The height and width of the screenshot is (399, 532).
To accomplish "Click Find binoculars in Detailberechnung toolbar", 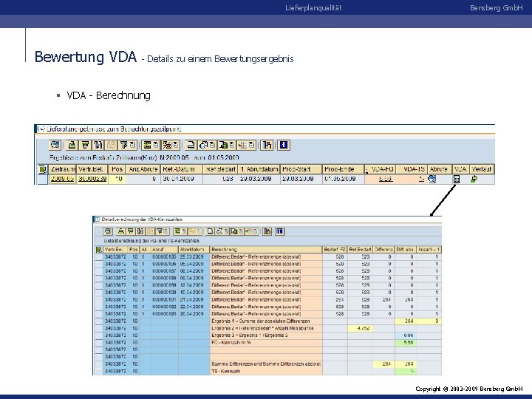I will 140,231.
